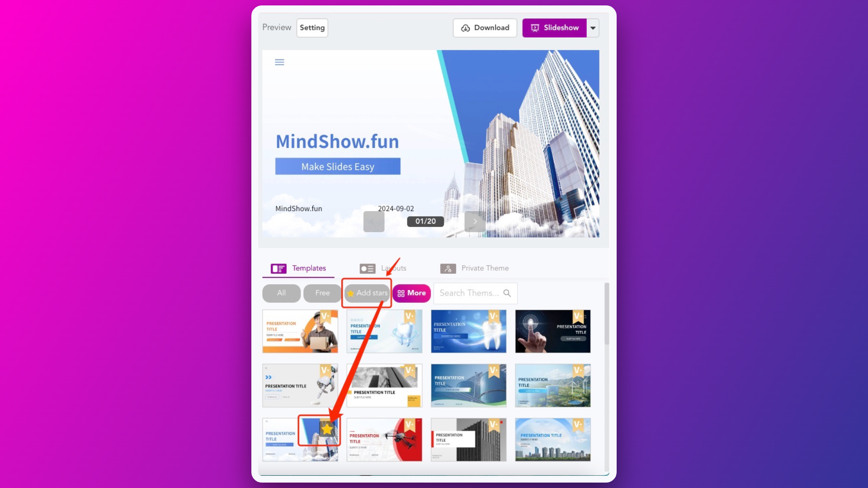Viewport: 868px width, 488px height.
Task: Toggle the All templates filter
Action: [x=281, y=292]
